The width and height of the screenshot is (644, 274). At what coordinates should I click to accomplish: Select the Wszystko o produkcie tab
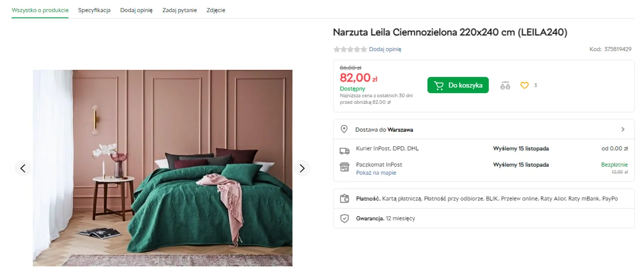point(40,10)
